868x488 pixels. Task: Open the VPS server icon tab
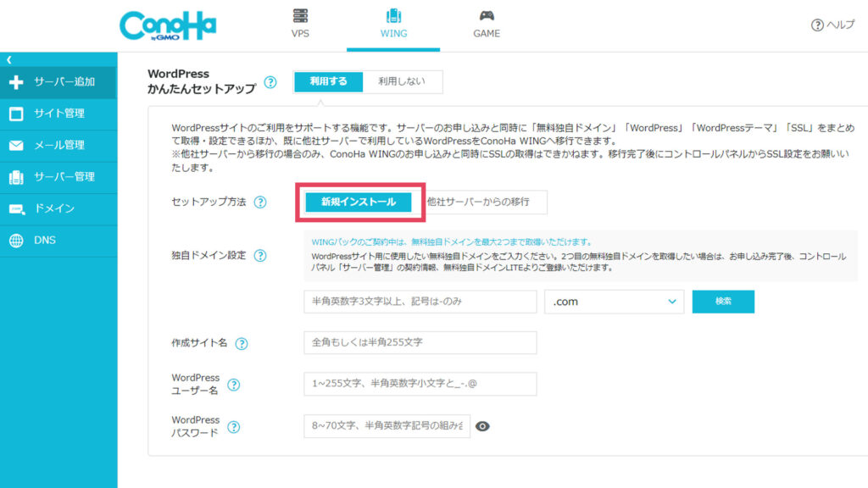click(300, 15)
